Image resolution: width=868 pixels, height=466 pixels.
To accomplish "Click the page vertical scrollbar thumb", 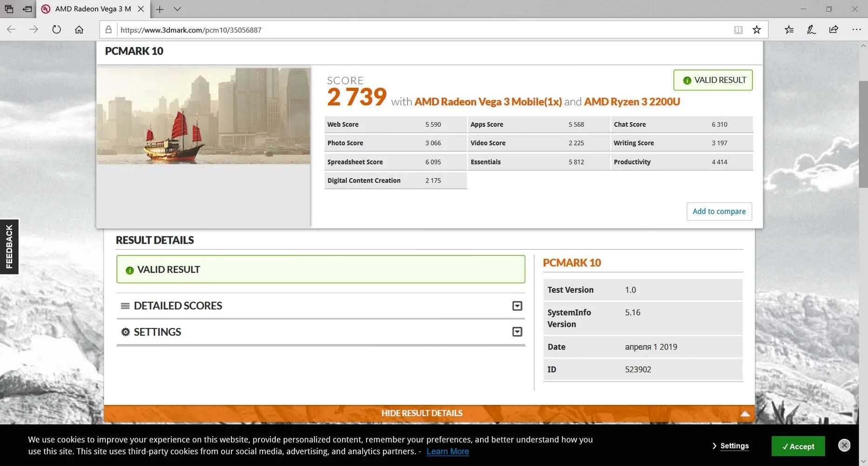I will pyautogui.click(x=863, y=134).
